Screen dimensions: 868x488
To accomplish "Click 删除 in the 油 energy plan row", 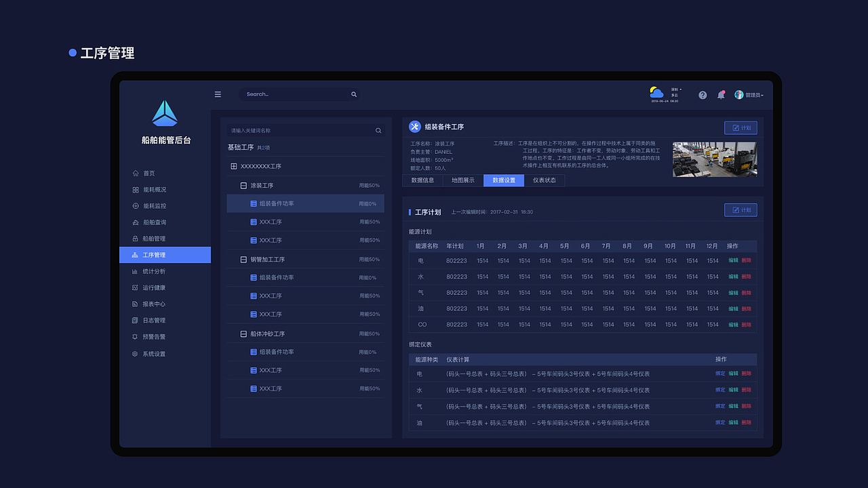I will [x=746, y=308].
